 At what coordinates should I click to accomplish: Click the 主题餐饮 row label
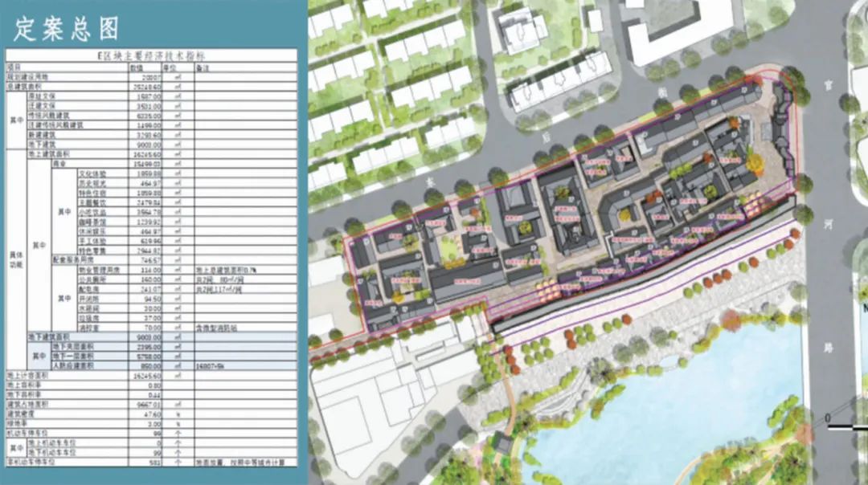click(x=91, y=201)
